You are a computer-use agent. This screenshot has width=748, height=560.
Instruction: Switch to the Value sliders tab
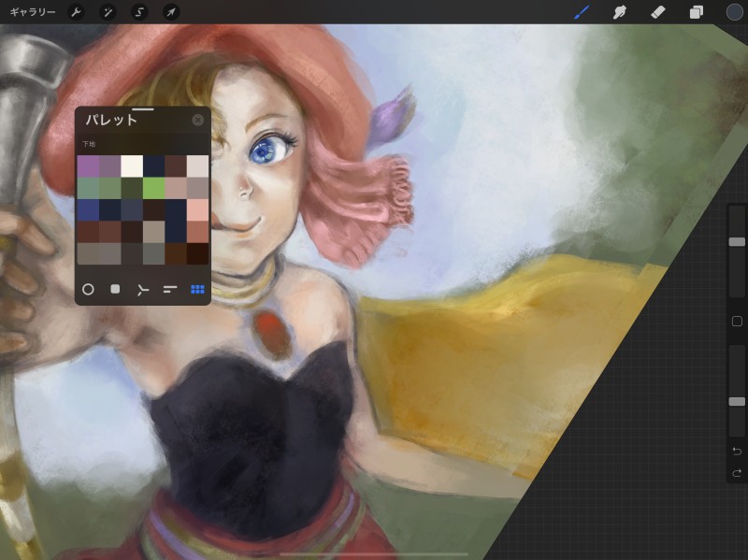click(x=170, y=289)
